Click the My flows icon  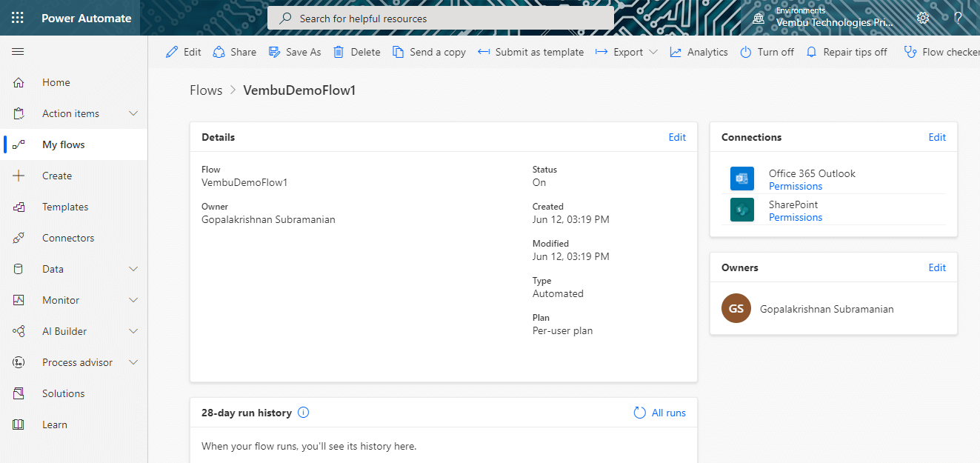click(19, 144)
